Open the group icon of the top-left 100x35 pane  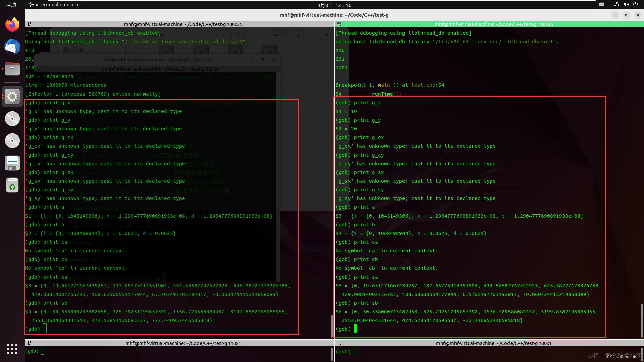[x=29, y=24]
